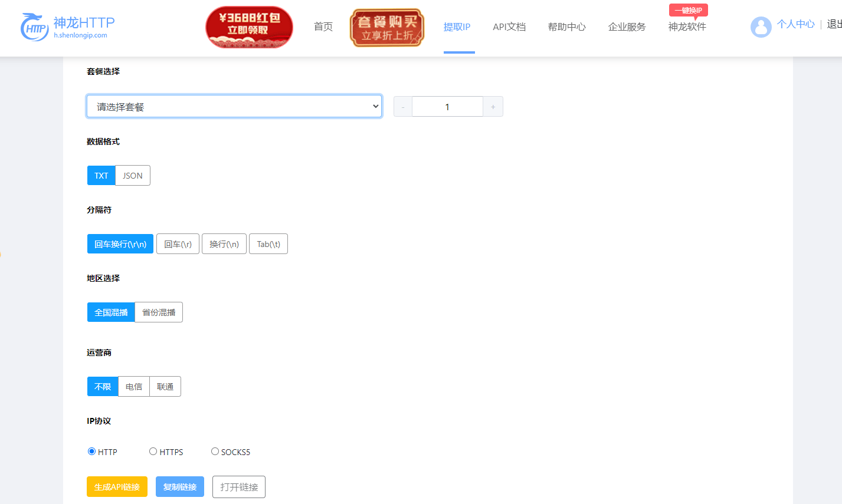Image resolution: width=842 pixels, height=504 pixels.
Task: Select Tab(\t) as the separator
Action: tap(268, 243)
